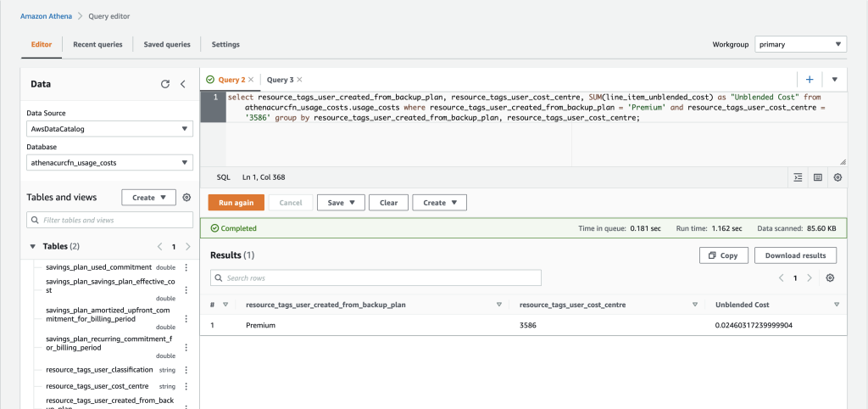Close the Query 2 tab

tap(251, 80)
